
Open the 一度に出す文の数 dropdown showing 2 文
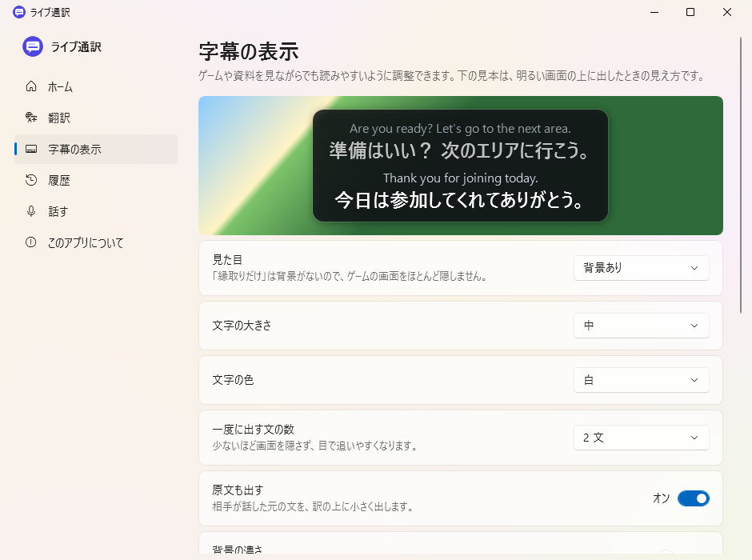pyautogui.click(x=642, y=438)
